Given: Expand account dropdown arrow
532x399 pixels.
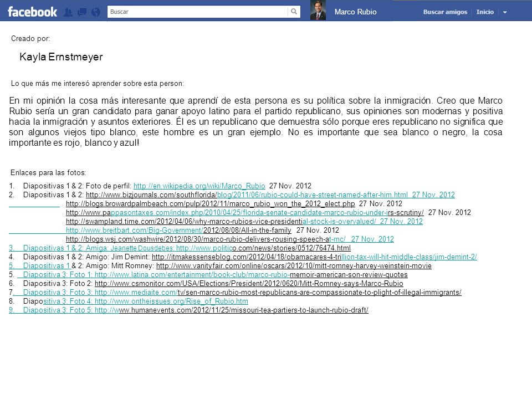Looking at the screenshot, I should pos(505,12).
